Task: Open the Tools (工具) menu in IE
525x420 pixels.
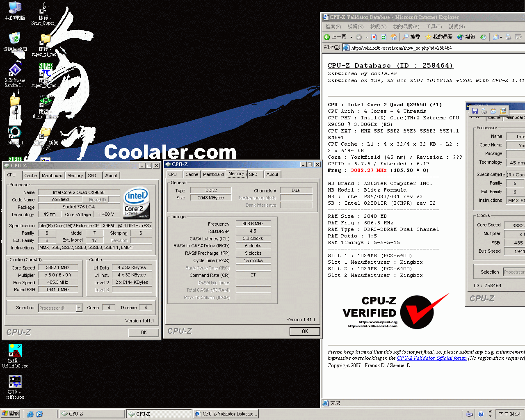Action: (x=434, y=27)
